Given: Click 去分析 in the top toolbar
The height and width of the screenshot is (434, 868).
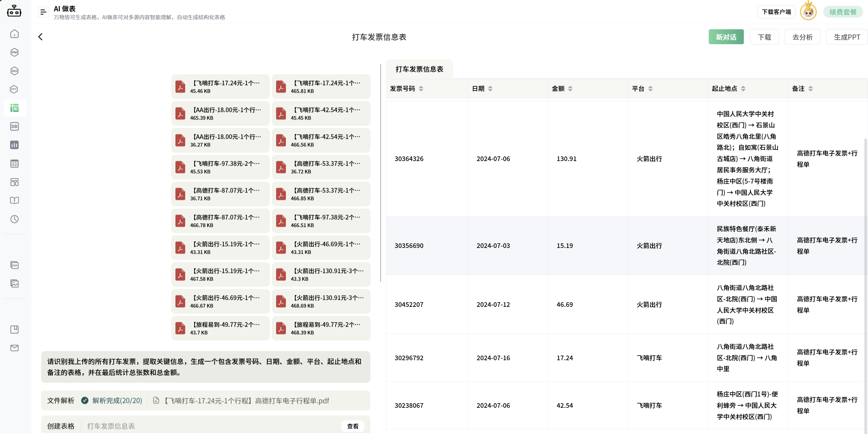Looking at the screenshot, I should pyautogui.click(x=802, y=37).
